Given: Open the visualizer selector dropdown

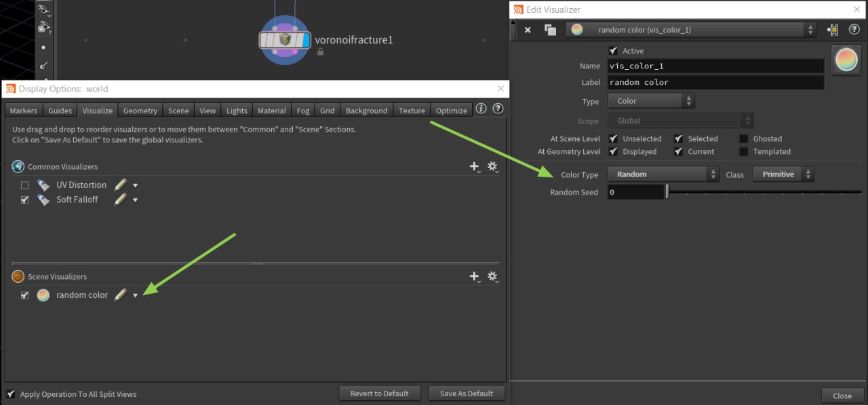Looking at the screenshot, I should 691,30.
